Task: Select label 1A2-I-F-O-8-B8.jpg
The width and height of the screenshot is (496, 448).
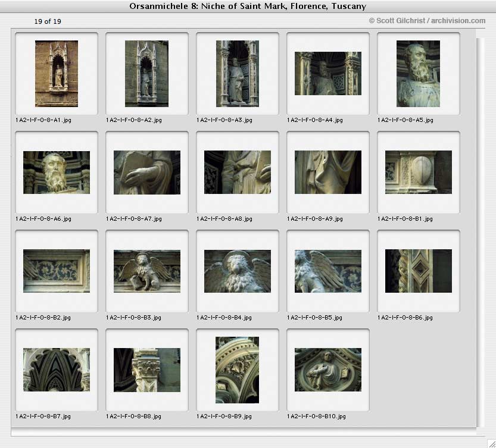Action: tap(133, 416)
